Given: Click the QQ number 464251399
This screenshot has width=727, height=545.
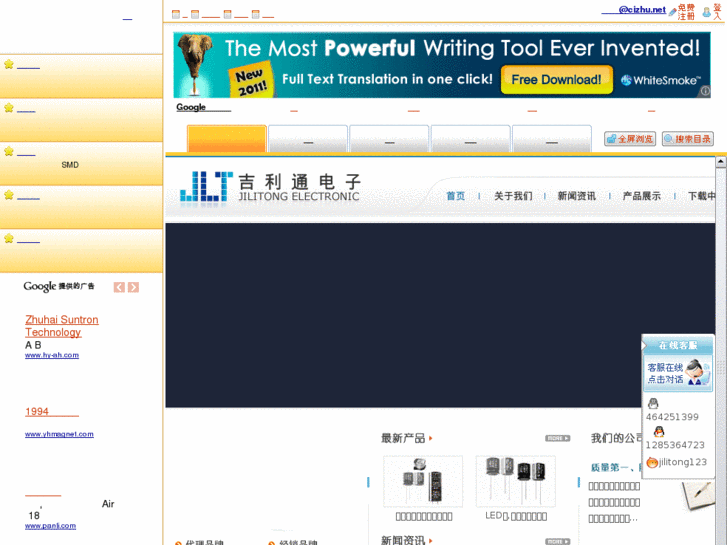Looking at the screenshot, I should (x=672, y=417).
